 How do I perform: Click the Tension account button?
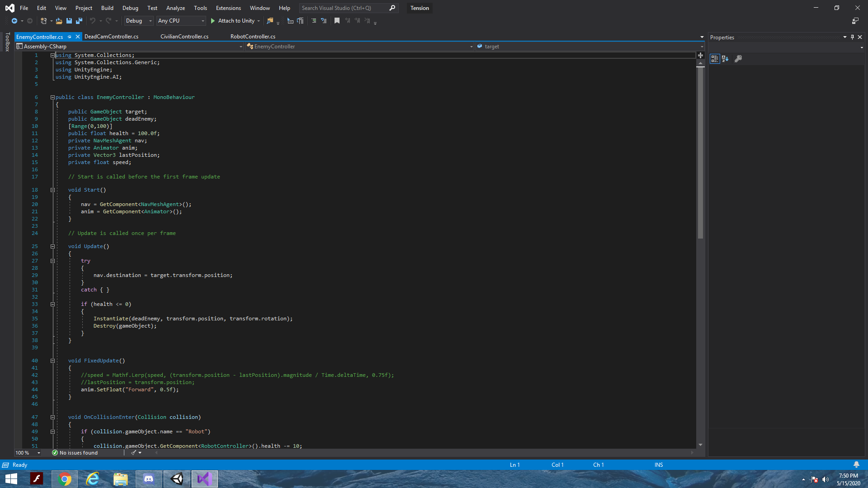tap(419, 8)
